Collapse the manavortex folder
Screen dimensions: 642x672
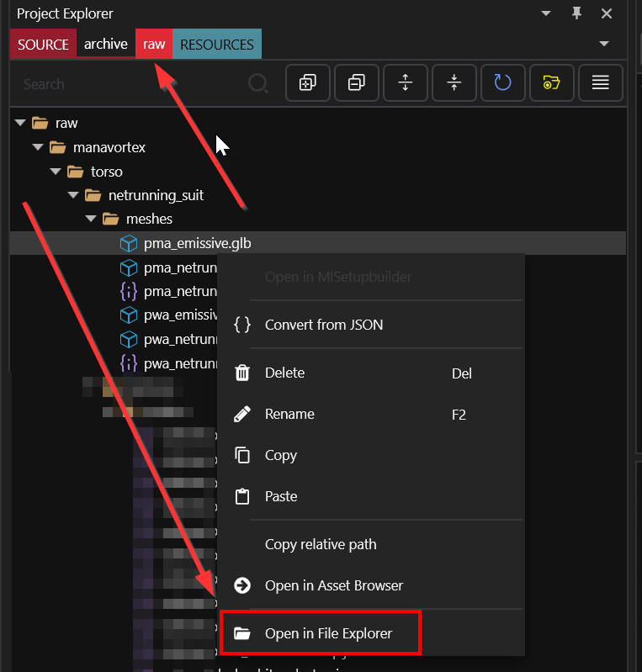[x=39, y=147]
